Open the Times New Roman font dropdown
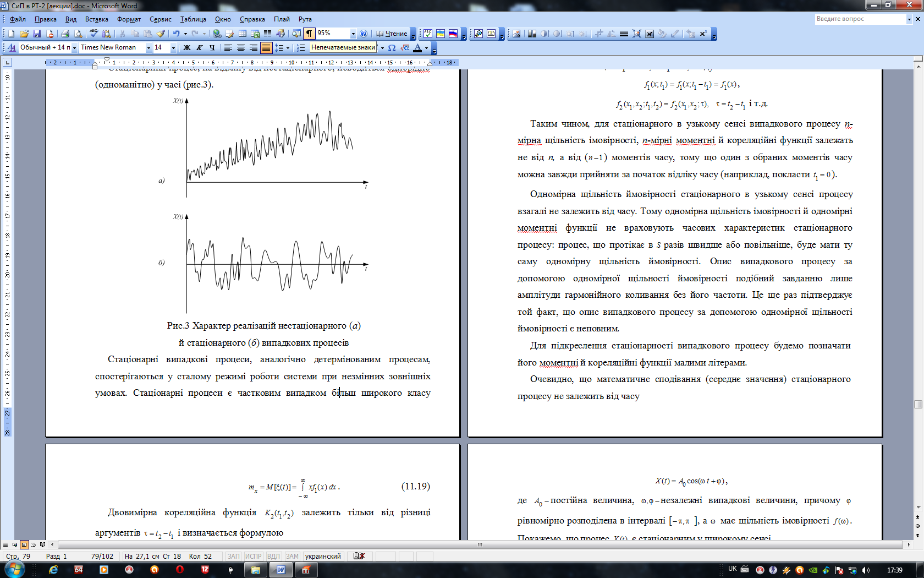This screenshot has height=578, width=924. click(148, 48)
